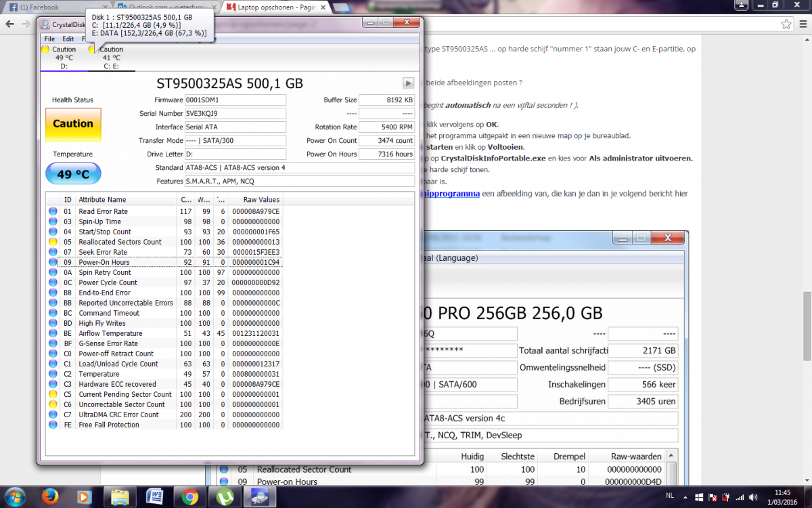Click the browser back arrow

pos(9,24)
